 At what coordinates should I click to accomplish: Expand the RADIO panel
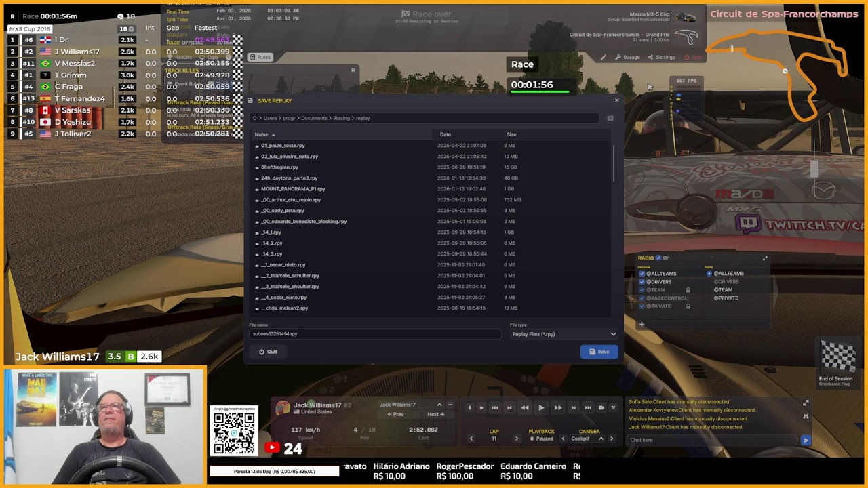765,258
